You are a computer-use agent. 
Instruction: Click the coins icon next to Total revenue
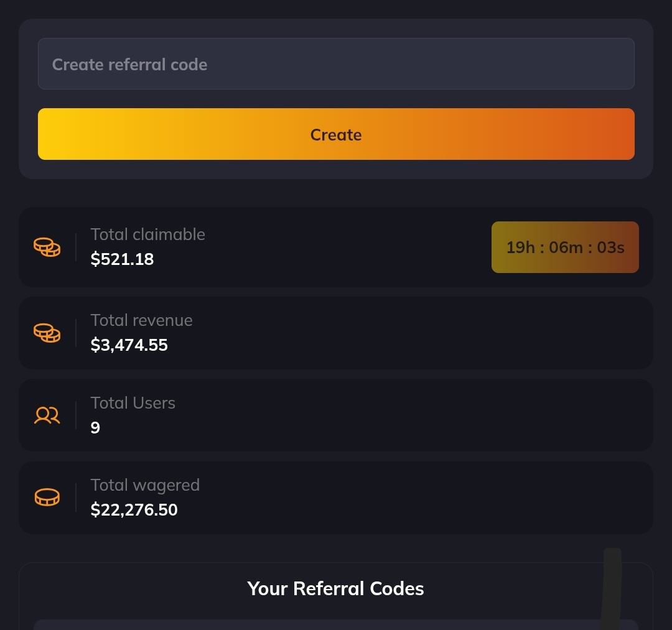(47, 333)
